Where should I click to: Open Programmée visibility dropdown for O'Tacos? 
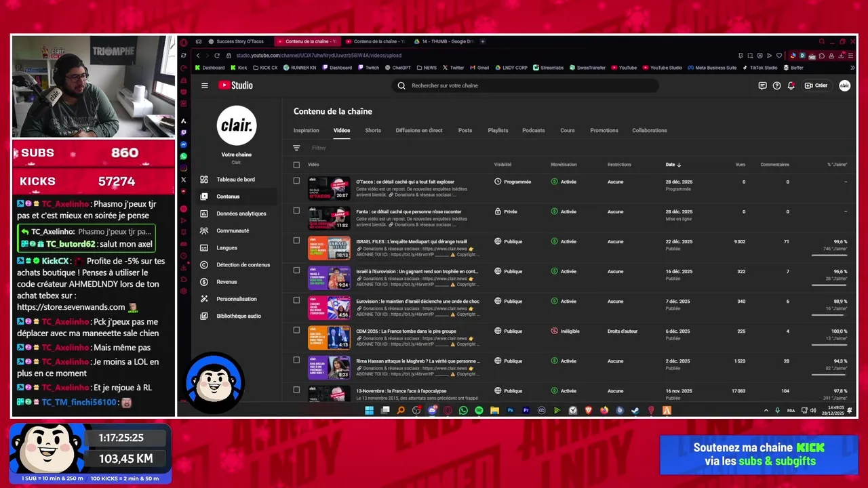pyautogui.click(x=513, y=182)
